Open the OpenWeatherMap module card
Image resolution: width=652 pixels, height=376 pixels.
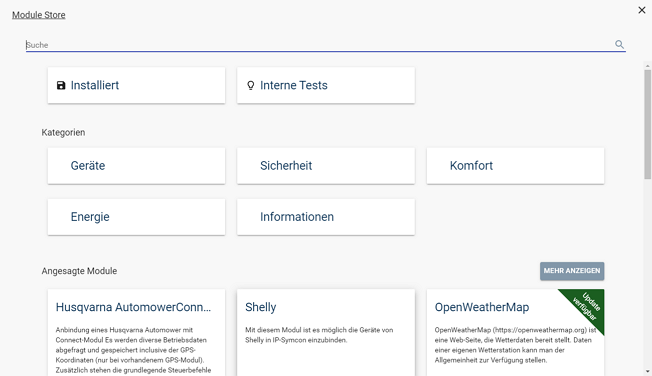click(x=515, y=333)
